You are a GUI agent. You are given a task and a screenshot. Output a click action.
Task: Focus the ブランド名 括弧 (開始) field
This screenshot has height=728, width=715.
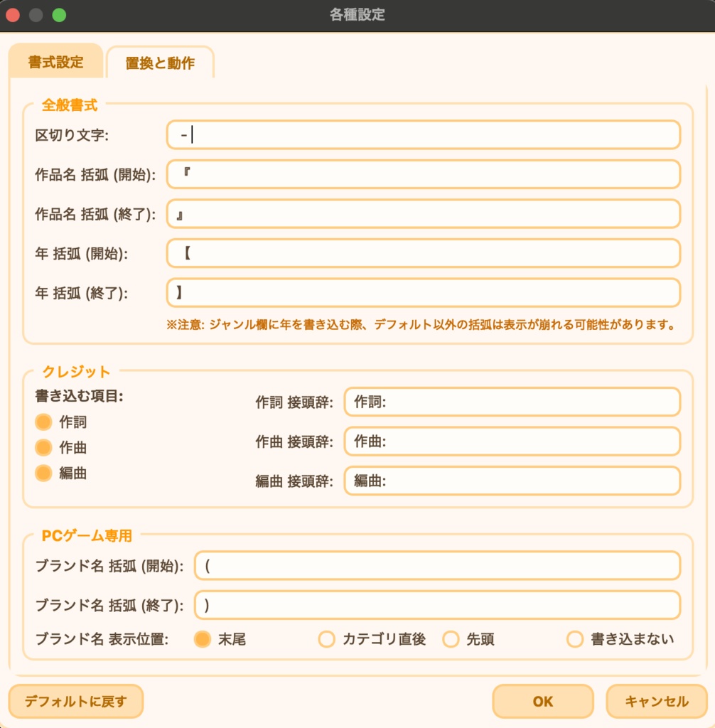coord(437,565)
